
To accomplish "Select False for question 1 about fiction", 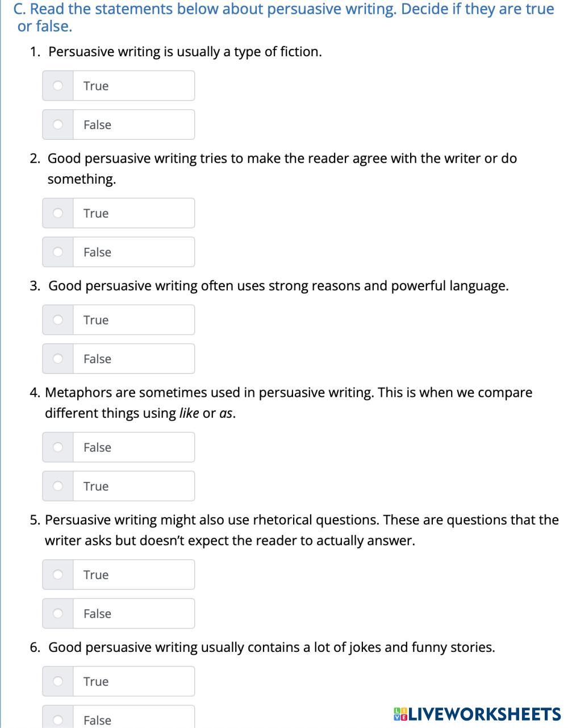I will pos(58,124).
